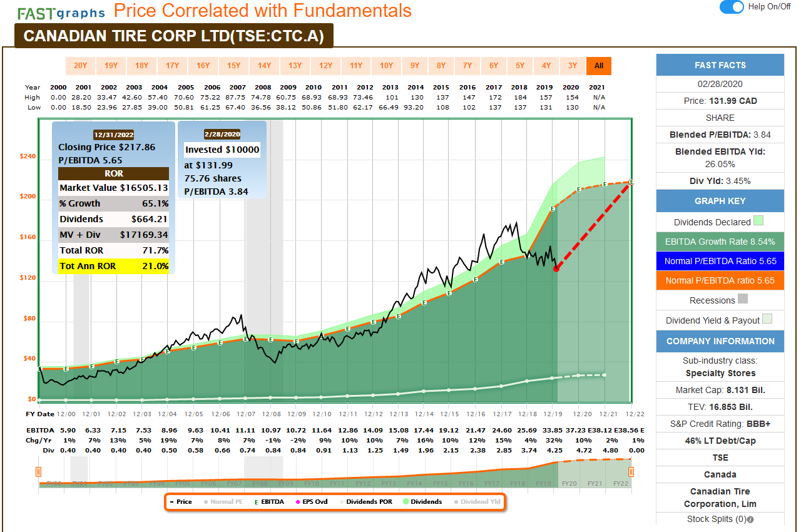Click the Recessions gray swatch
The image size is (801, 532).
[743, 299]
